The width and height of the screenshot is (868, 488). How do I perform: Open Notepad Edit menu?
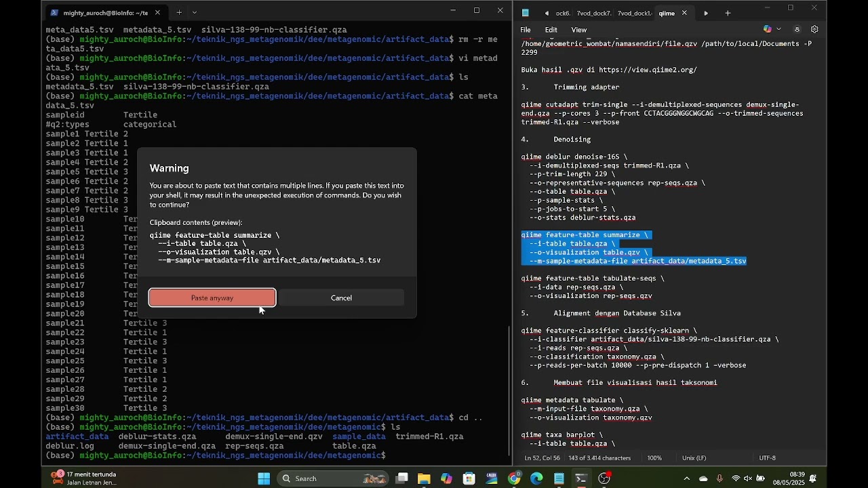pos(551,30)
